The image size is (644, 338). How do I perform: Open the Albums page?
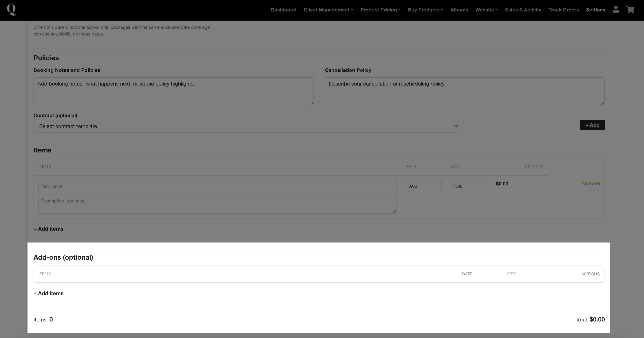pyautogui.click(x=459, y=10)
